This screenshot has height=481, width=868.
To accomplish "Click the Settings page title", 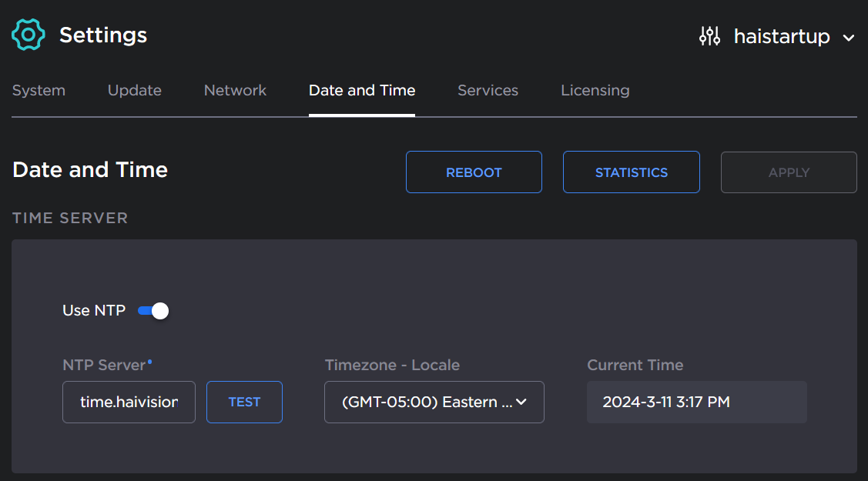I will [x=103, y=35].
